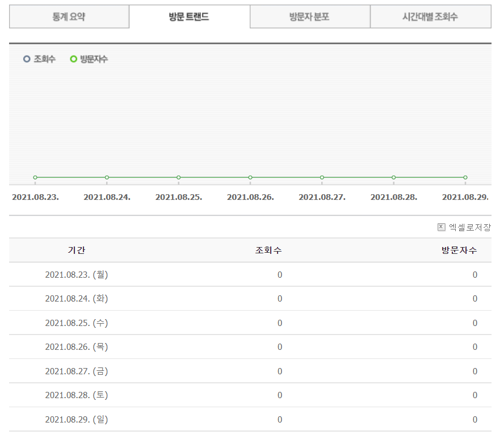Click the 2021.08.26. axis label
Viewport: 504px width, 443px height.
coord(250,197)
